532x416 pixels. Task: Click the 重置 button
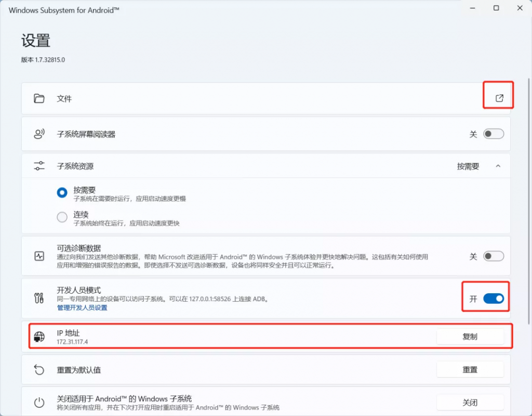click(470, 370)
